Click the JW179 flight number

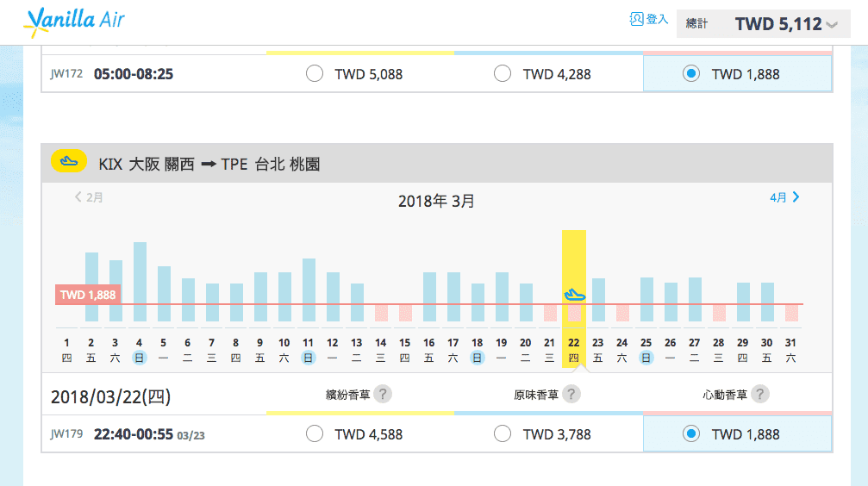point(66,434)
